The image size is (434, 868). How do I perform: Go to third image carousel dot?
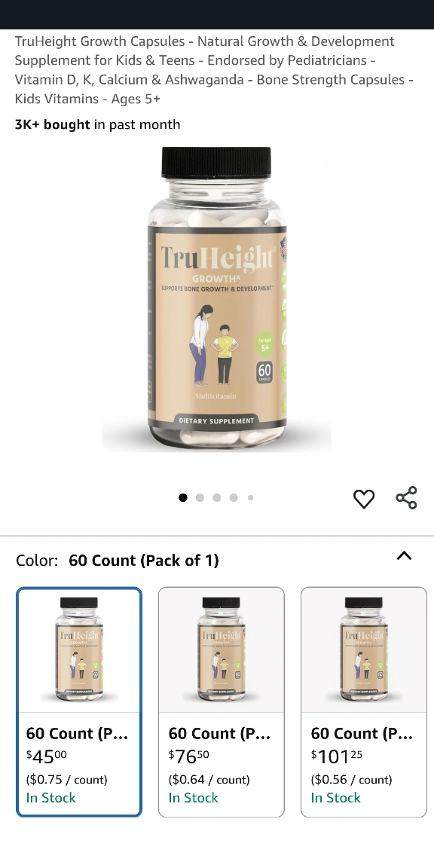tap(217, 497)
